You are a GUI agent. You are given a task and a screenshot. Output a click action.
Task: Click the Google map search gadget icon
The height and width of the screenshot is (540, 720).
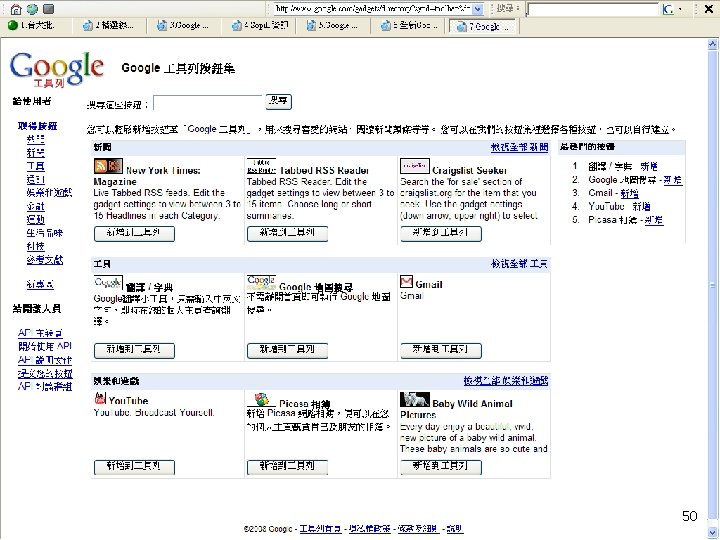261,282
